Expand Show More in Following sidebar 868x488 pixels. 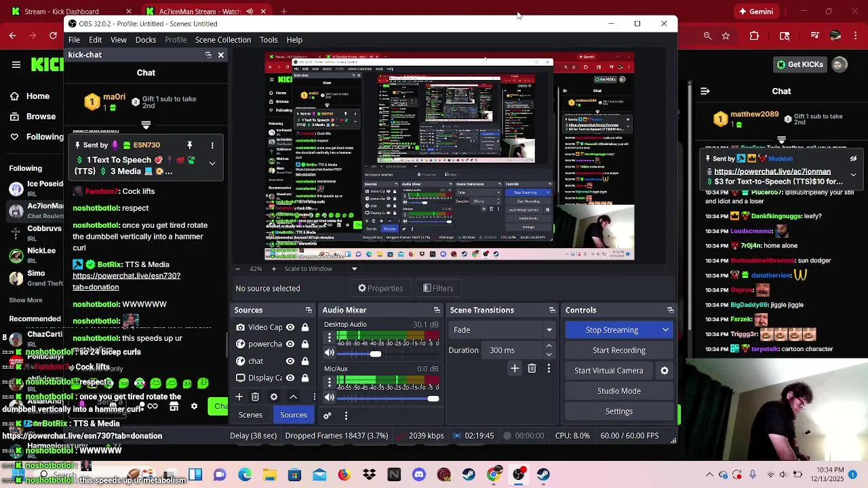pyautogui.click(x=26, y=300)
